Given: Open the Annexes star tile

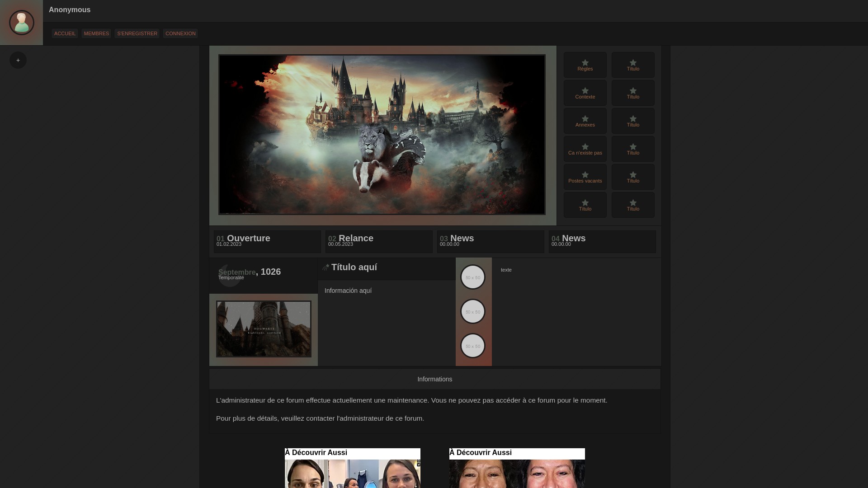Looking at the screenshot, I should coord(585,121).
